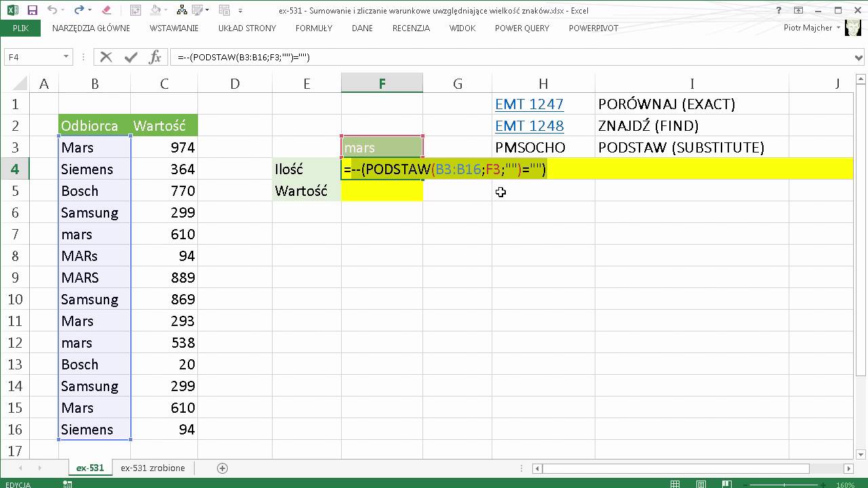Switch to RECENZJA ribbon tab
Image resolution: width=868 pixels, height=488 pixels.
pyautogui.click(x=411, y=28)
